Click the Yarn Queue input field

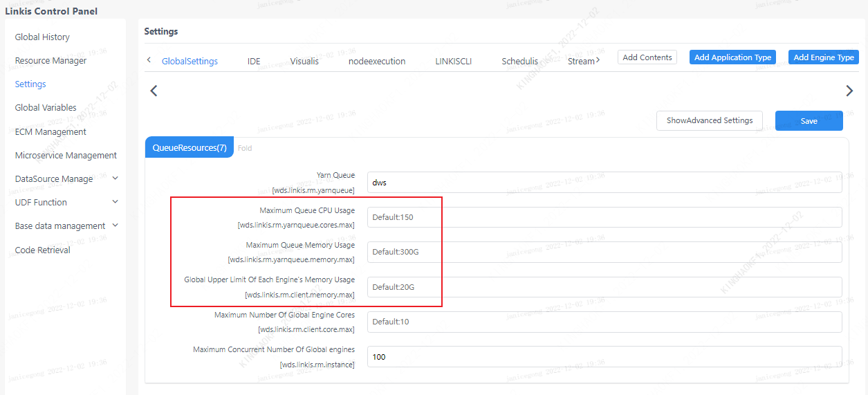(604, 183)
